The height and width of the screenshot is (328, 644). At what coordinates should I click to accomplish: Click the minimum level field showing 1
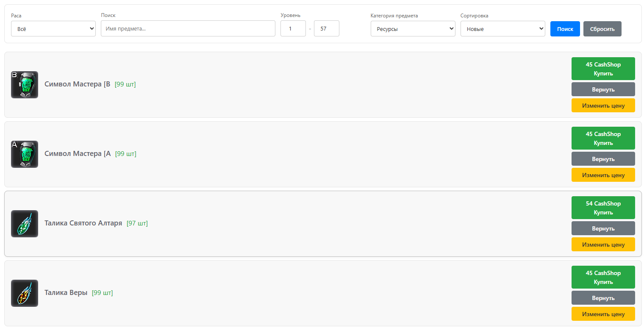coord(293,28)
